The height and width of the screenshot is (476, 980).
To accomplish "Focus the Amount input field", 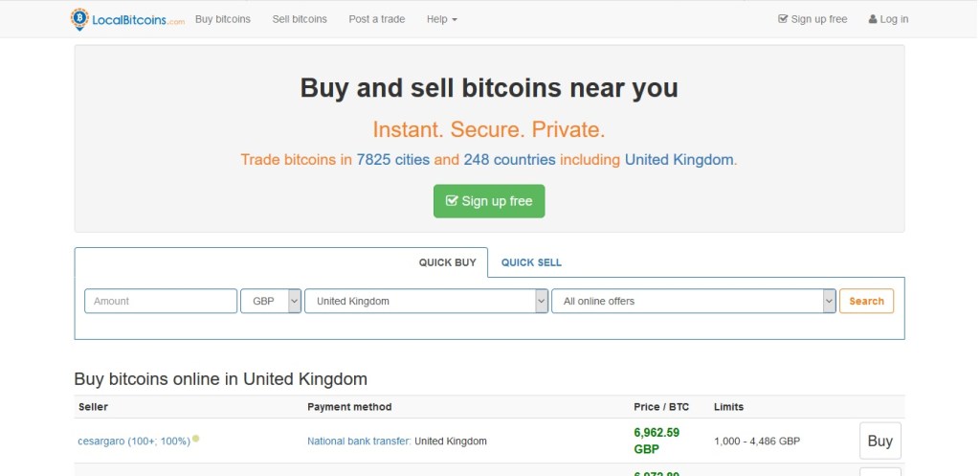I will click(x=161, y=301).
